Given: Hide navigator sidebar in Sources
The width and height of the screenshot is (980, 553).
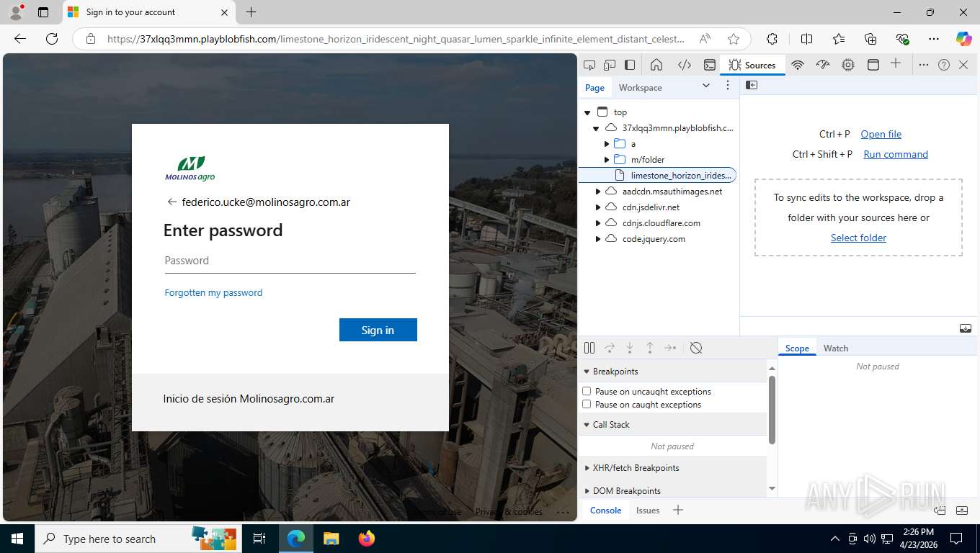Looking at the screenshot, I should pyautogui.click(x=752, y=85).
